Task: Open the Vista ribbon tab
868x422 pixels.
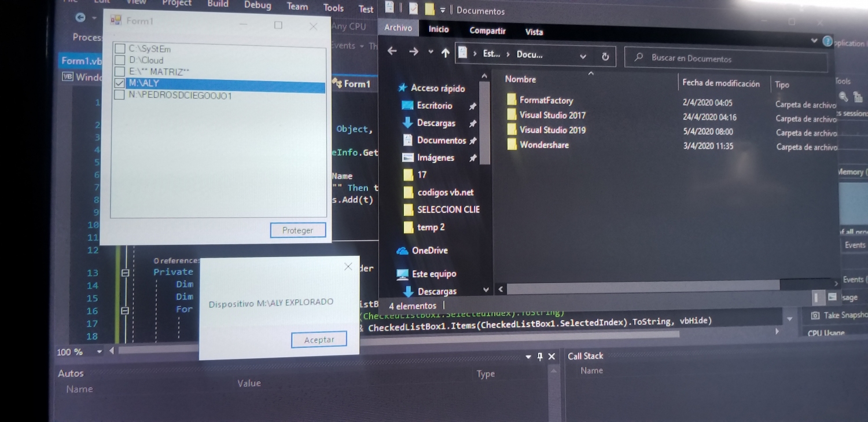Action: click(534, 32)
